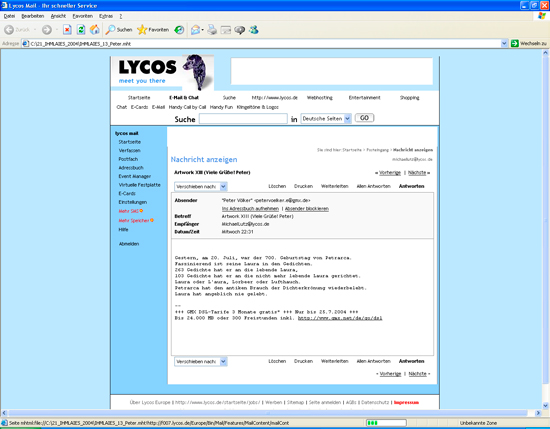Open the Favoriten menu
The image size is (550, 429).
[x=82, y=16]
